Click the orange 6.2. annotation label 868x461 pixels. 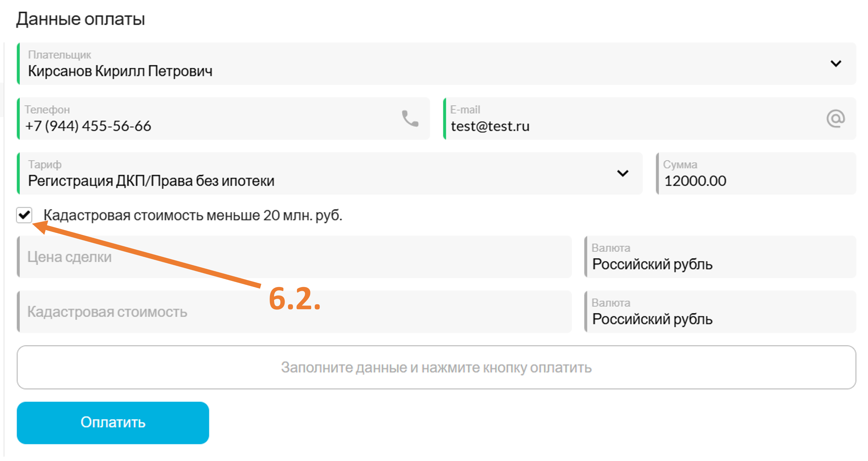click(x=295, y=298)
